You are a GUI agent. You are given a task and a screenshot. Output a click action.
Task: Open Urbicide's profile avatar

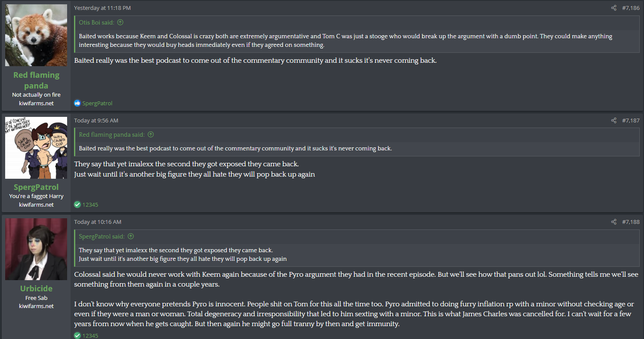tap(36, 249)
